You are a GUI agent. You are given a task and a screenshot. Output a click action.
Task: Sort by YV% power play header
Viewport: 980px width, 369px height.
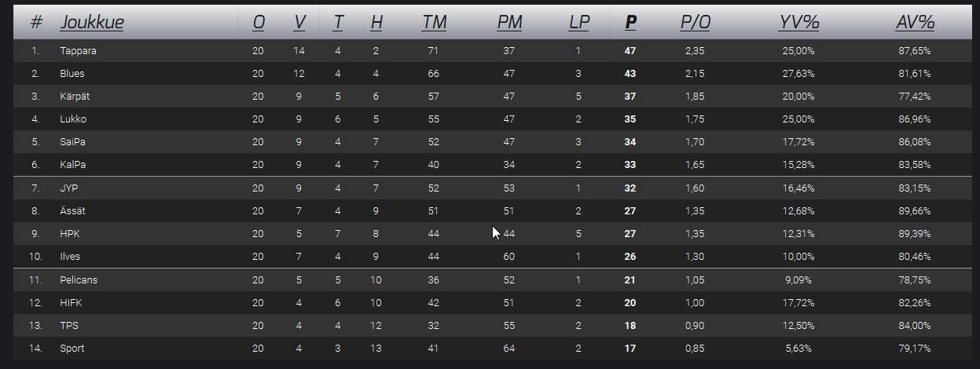pyautogui.click(x=799, y=23)
